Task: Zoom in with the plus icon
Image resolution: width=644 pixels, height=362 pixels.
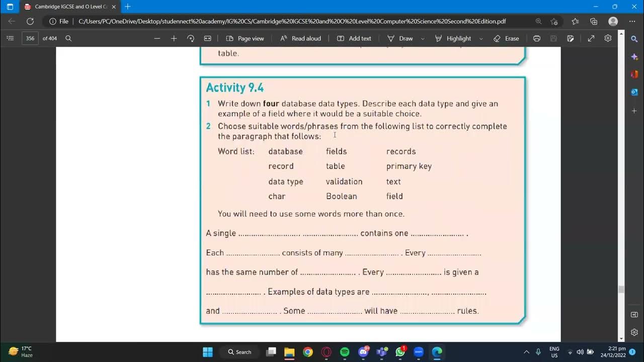Action: click(174, 38)
